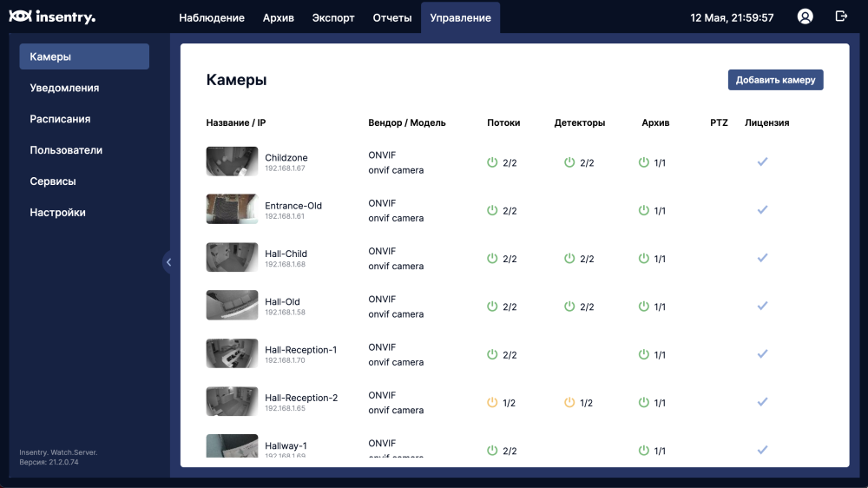The image size is (868, 488).
Task: Open the Экспорт tab
Action: click(x=333, y=17)
